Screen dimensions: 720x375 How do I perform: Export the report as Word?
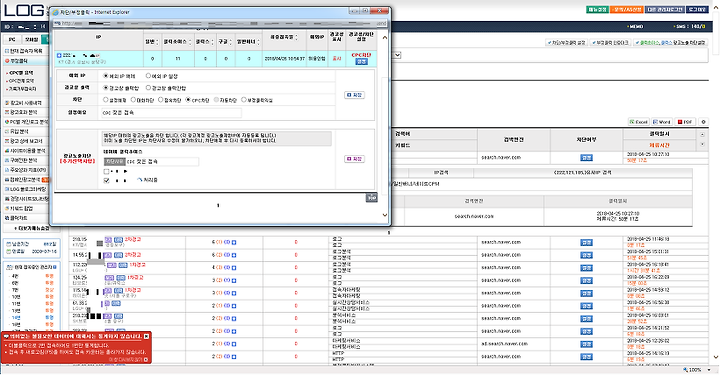[x=662, y=122]
